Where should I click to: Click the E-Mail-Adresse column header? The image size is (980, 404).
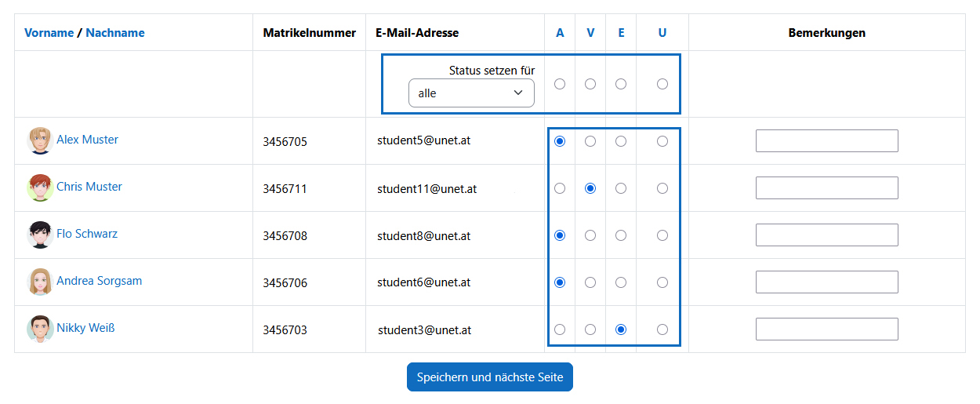[x=417, y=33]
